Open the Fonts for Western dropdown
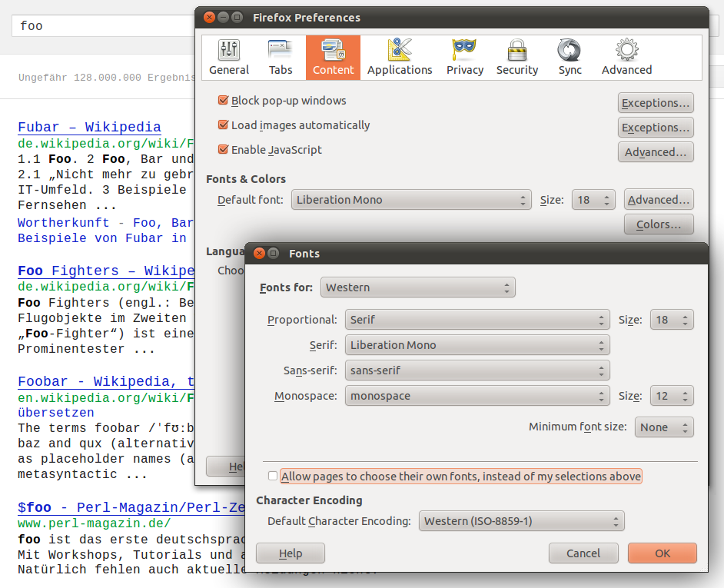This screenshot has width=724, height=588. point(417,287)
